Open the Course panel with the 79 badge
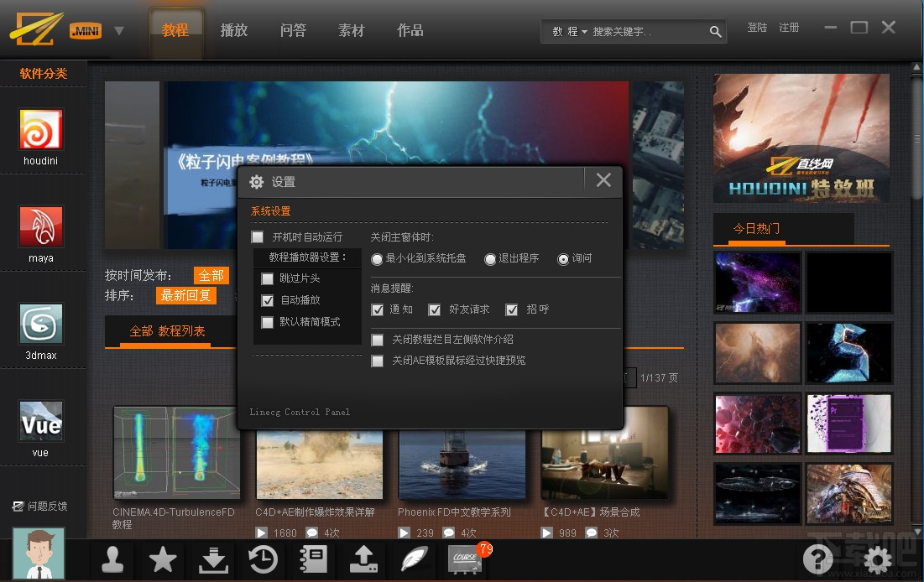 click(464, 559)
